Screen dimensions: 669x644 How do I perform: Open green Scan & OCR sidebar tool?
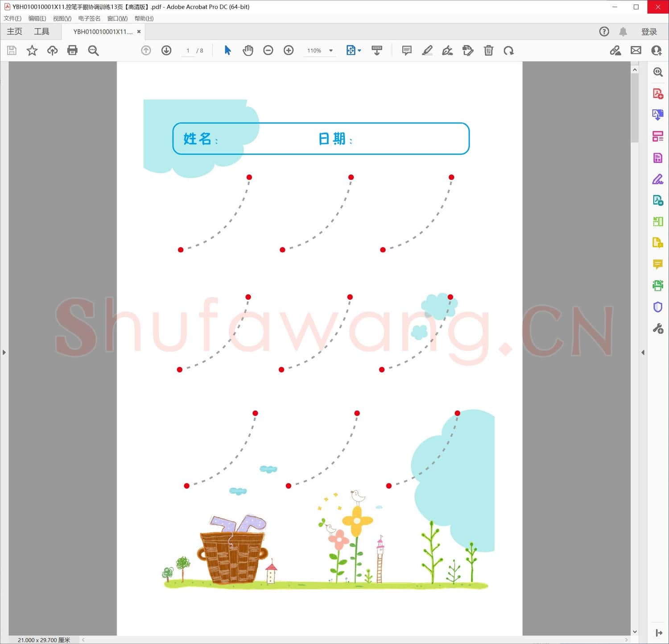(658, 286)
